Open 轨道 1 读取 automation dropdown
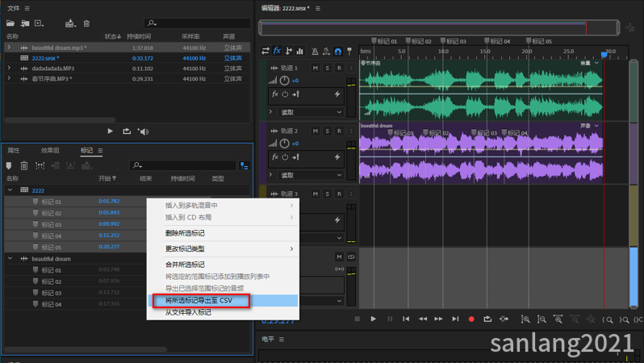644x363 pixels. click(x=311, y=112)
